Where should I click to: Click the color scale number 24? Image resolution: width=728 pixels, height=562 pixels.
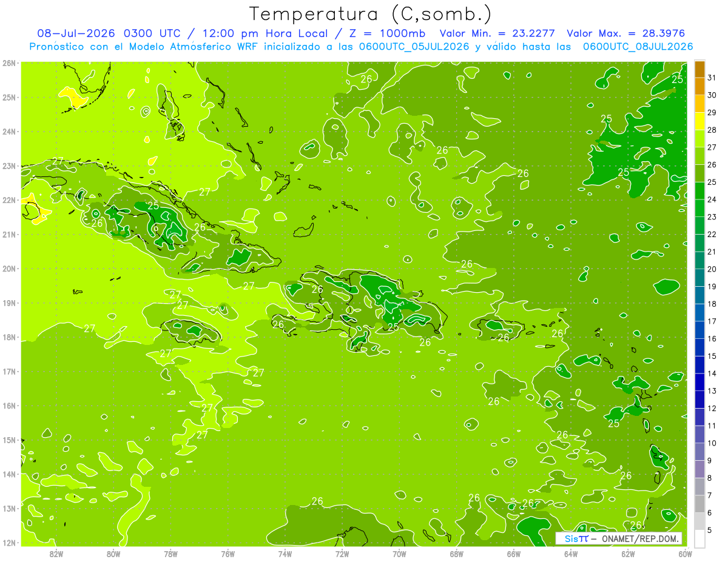(712, 199)
